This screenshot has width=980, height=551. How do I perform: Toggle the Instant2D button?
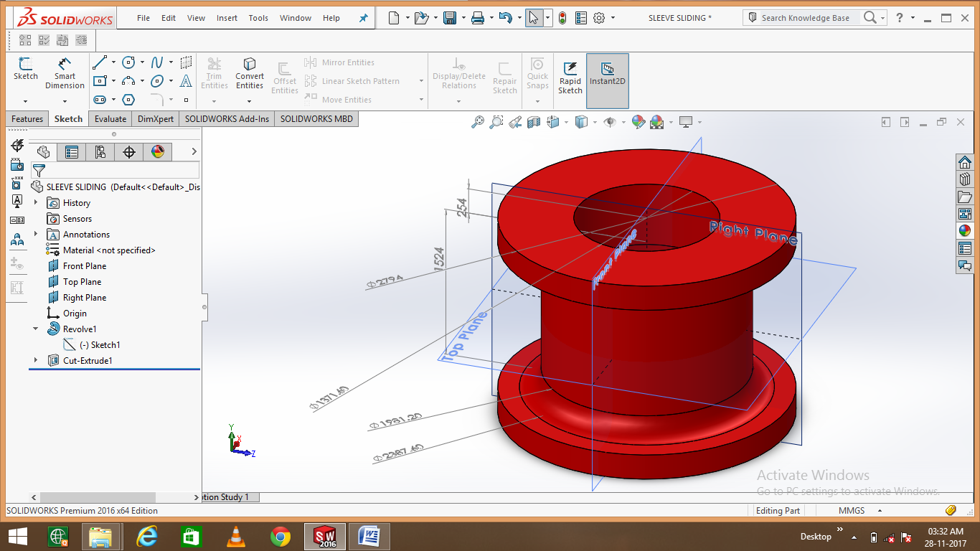(x=607, y=73)
